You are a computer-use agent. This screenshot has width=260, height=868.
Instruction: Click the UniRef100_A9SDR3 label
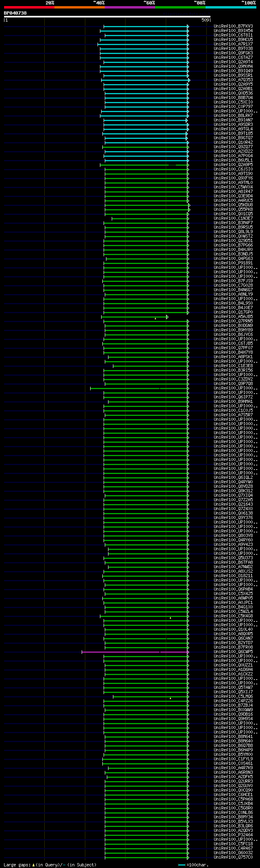click(x=233, y=125)
